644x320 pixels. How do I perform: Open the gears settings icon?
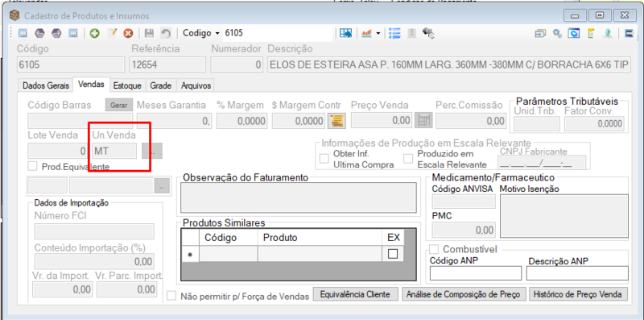557,33
